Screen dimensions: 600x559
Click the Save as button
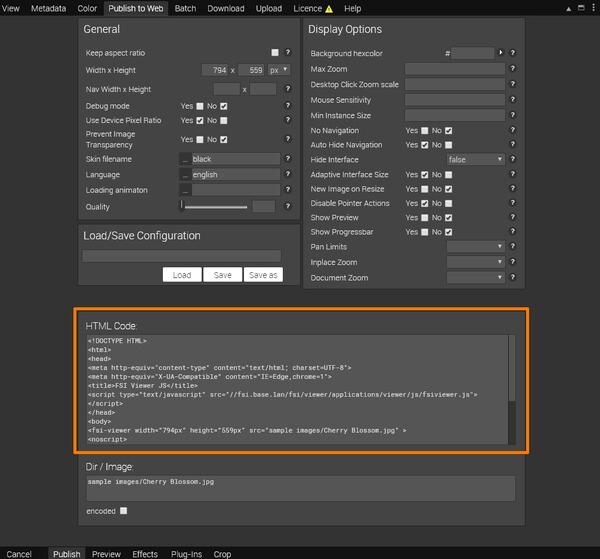(x=263, y=275)
